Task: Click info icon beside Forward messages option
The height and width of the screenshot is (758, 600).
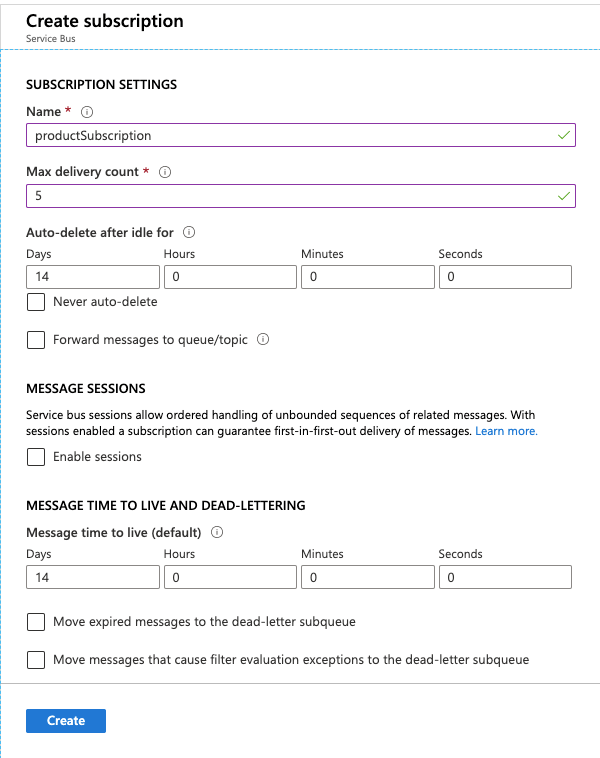Action: click(x=263, y=340)
